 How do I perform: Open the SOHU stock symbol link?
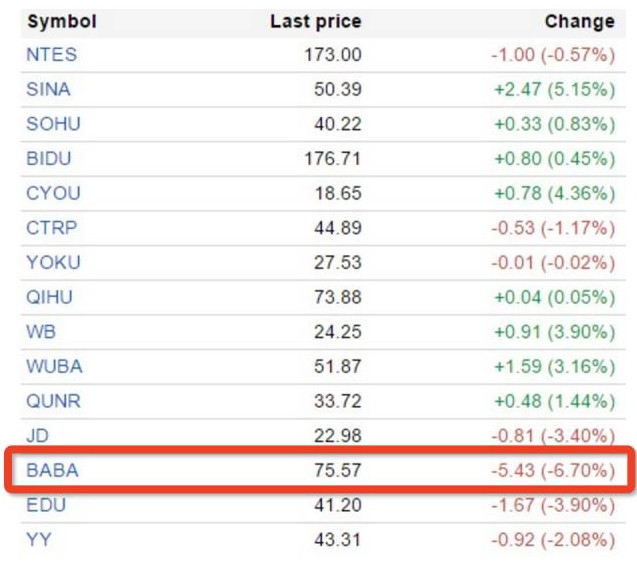[x=54, y=124]
